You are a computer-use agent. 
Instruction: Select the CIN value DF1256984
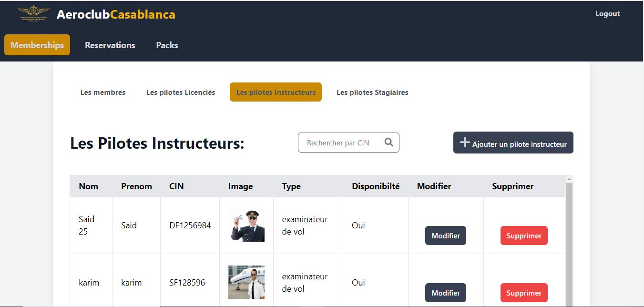click(x=190, y=225)
